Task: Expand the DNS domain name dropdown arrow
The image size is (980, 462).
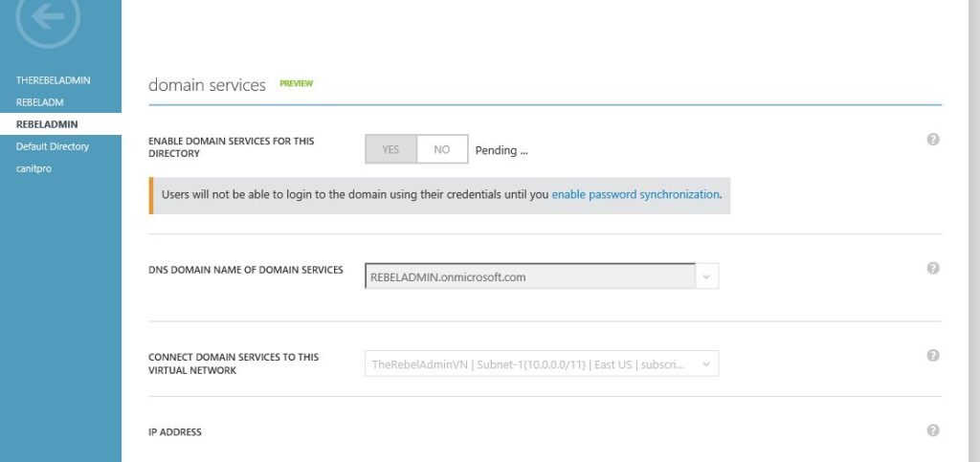Action: (x=706, y=276)
